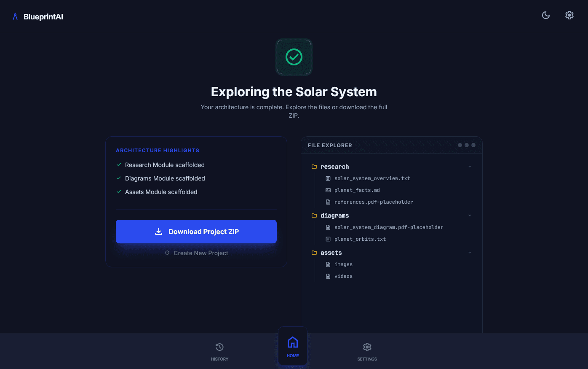Screen dimensions: 588x369
Task: Click the BlueprintAI compass logo icon
Action: click(x=15, y=16)
